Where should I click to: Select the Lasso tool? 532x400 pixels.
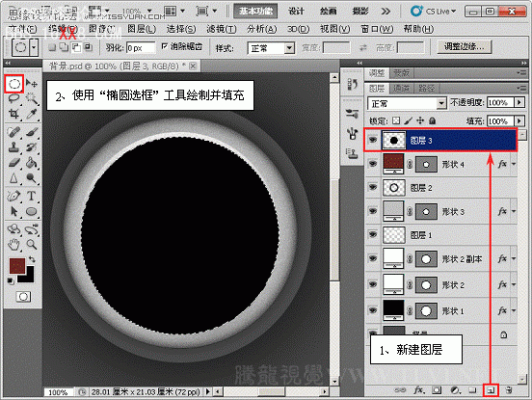[x=13, y=98]
